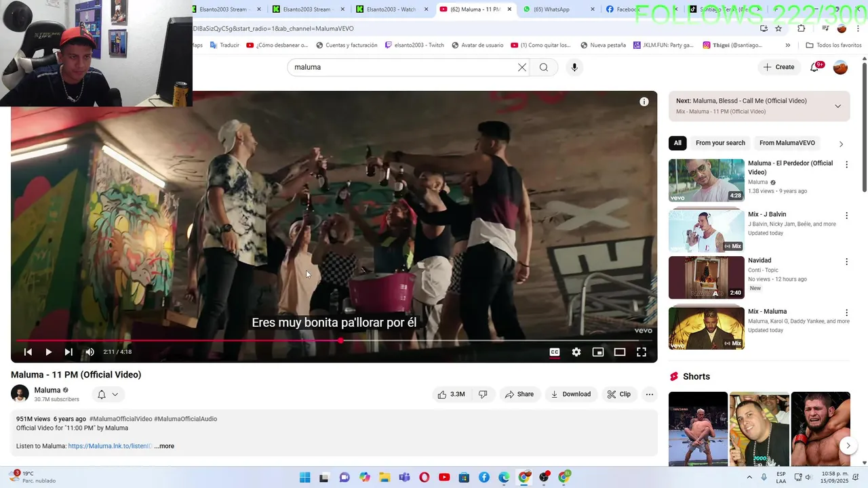The width and height of the screenshot is (868, 488).
Task: Show more Shorts with the next arrow
Action: [x=848, y=445]
